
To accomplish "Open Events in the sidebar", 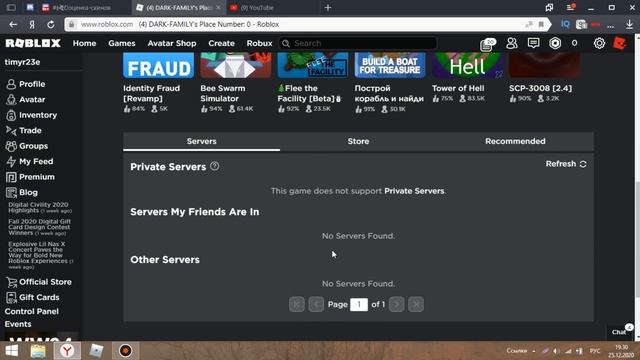I will pos(18,324).
